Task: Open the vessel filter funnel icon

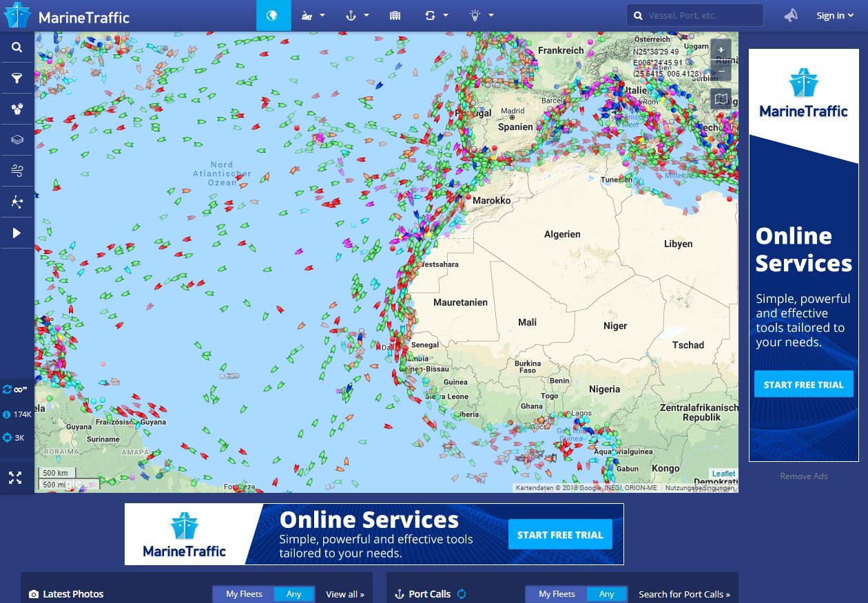Action: pos(17,78)
